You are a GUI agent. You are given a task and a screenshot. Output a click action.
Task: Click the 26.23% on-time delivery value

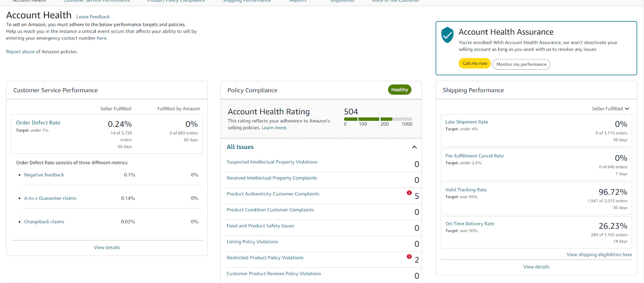click(x=613, y=226)
